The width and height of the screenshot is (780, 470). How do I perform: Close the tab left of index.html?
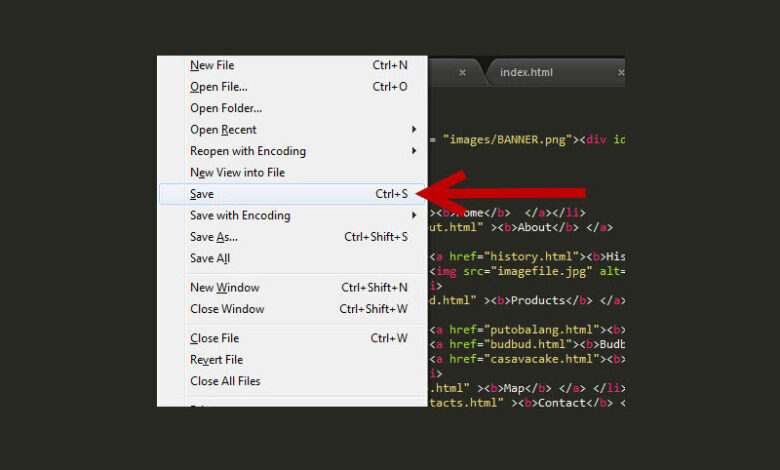point(462,72)
